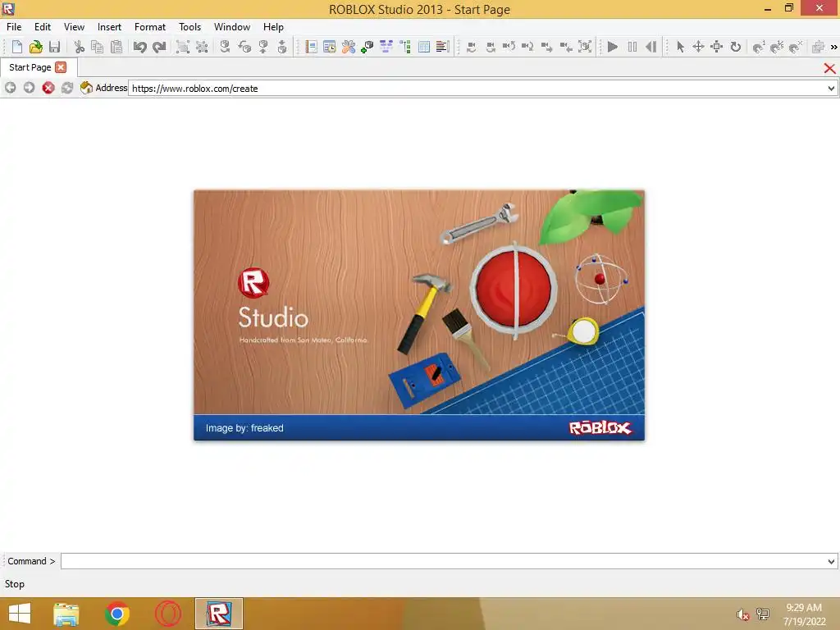The width and height of the screenshot is (840, 630).
Task: Click the Ungroup selection icon
Action: [x=202, y=47]
